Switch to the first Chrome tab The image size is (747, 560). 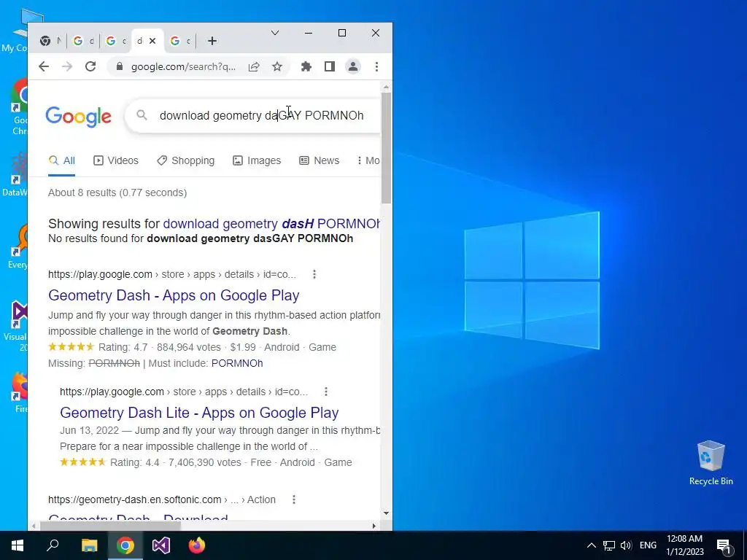point(51,41)
